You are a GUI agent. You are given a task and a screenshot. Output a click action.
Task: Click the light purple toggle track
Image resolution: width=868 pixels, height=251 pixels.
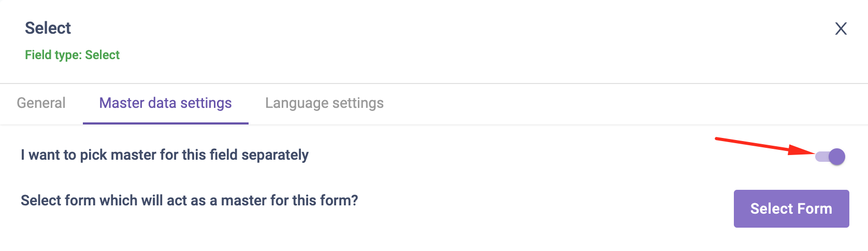pos(820,156)
